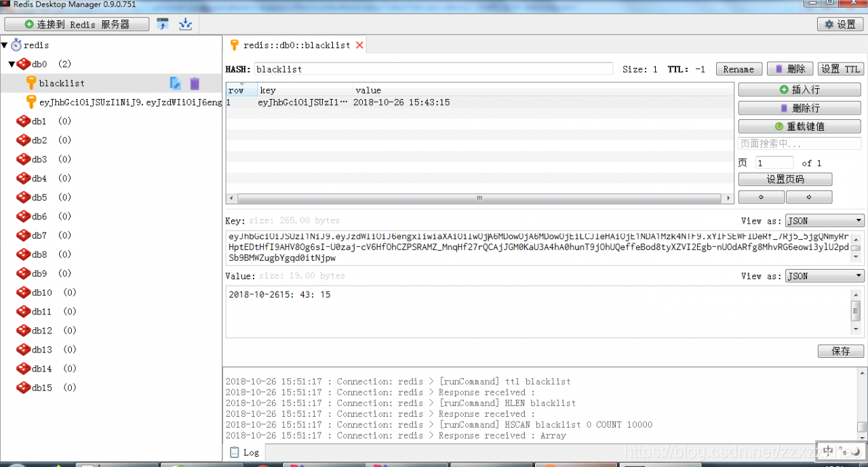The height and width of the screenshot is (467, 868).
Task: Click log line 'HSCAN blacklist 0 COUNT 10000'
Action: point(439,425)
